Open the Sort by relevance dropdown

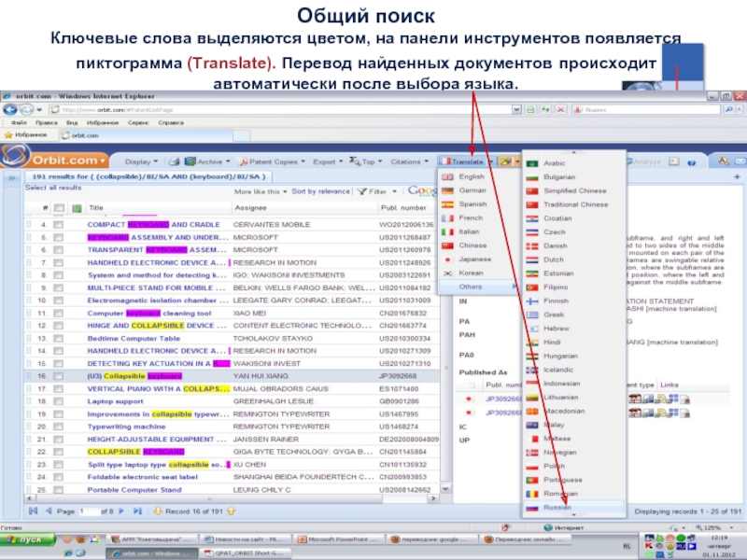(x=324, y=191)
